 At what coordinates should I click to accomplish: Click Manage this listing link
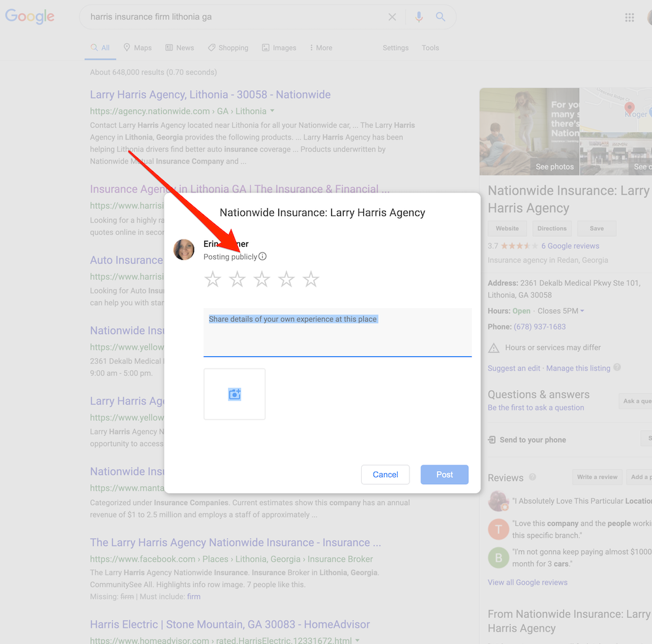(x=578, y=368)
